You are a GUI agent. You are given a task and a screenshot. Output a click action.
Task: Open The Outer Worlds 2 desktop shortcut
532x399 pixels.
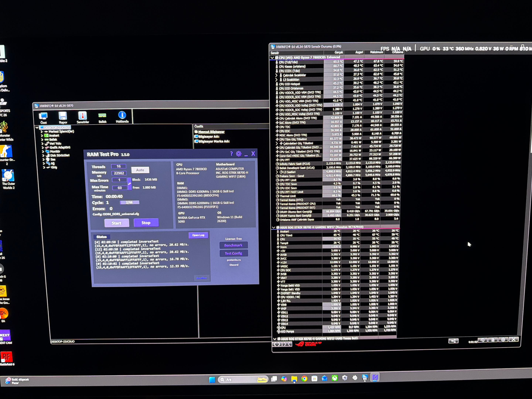point(8,179)
